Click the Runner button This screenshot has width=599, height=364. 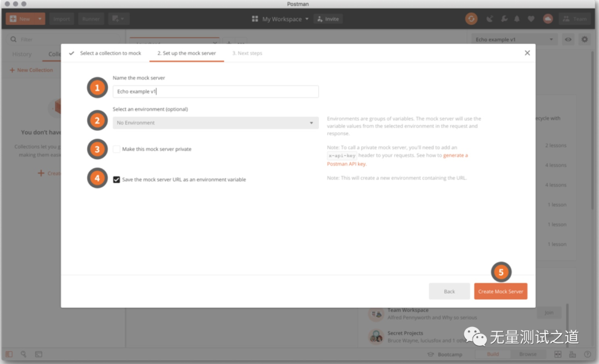91,19
